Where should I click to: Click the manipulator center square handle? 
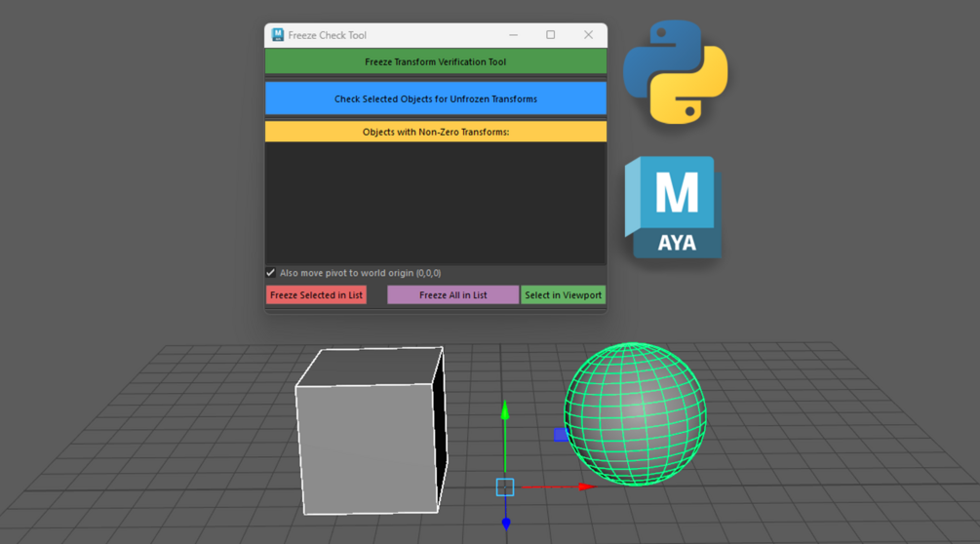(x=505, y=487)
